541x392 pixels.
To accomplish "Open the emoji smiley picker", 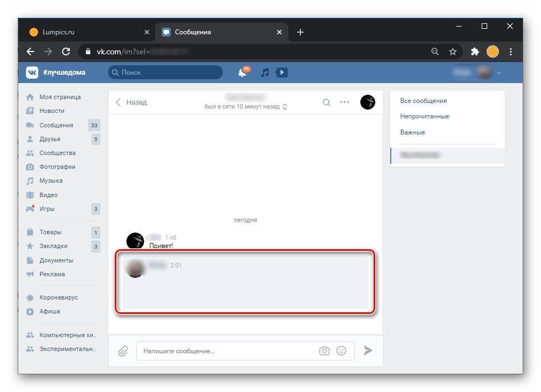I will pyautogui.click(x=341, y=350).
